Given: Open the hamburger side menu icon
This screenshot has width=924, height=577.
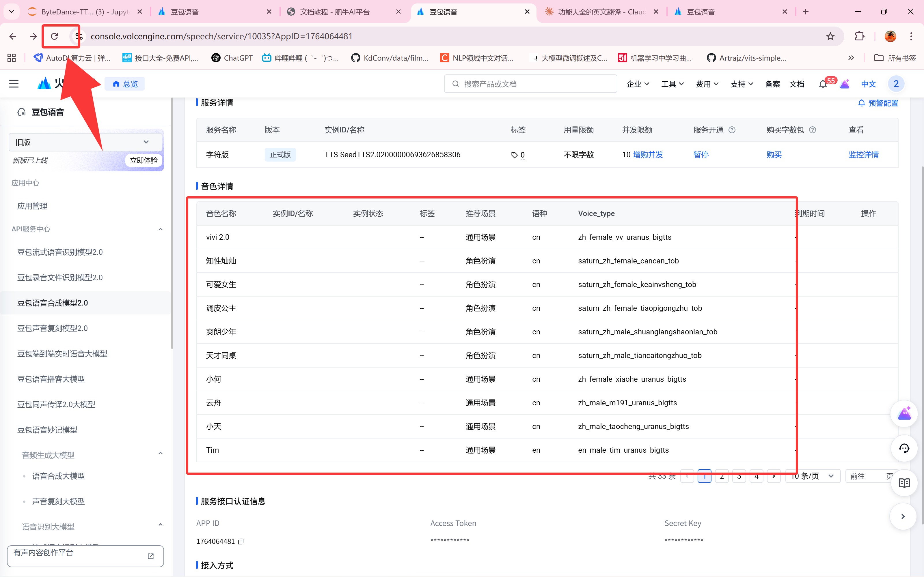Looking at the screenshot, I should tap(14, 84).
